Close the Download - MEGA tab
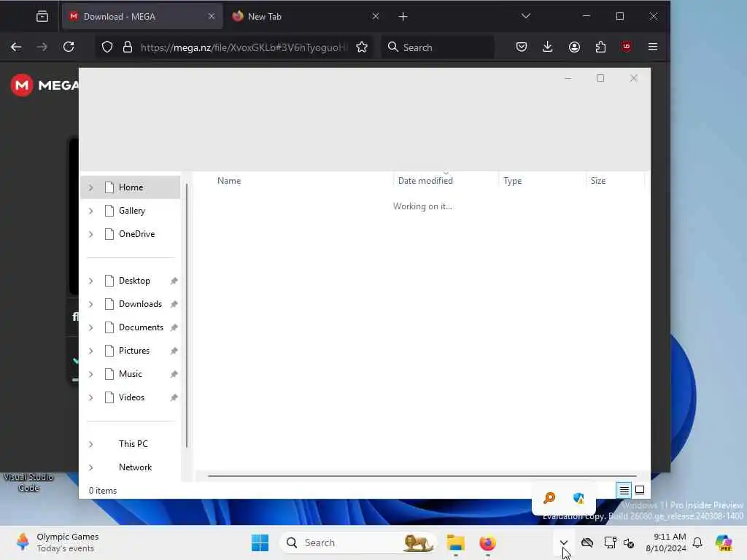 (211, 16)
